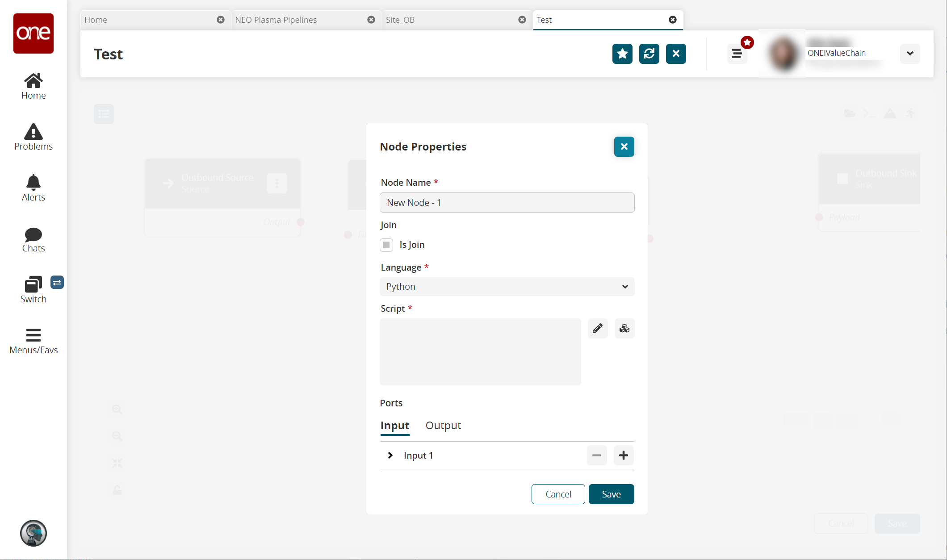Click the pipeline list/menu icon
Image resolution: width=947 pixels, height=560 pixels.
(x=104, y=114)
